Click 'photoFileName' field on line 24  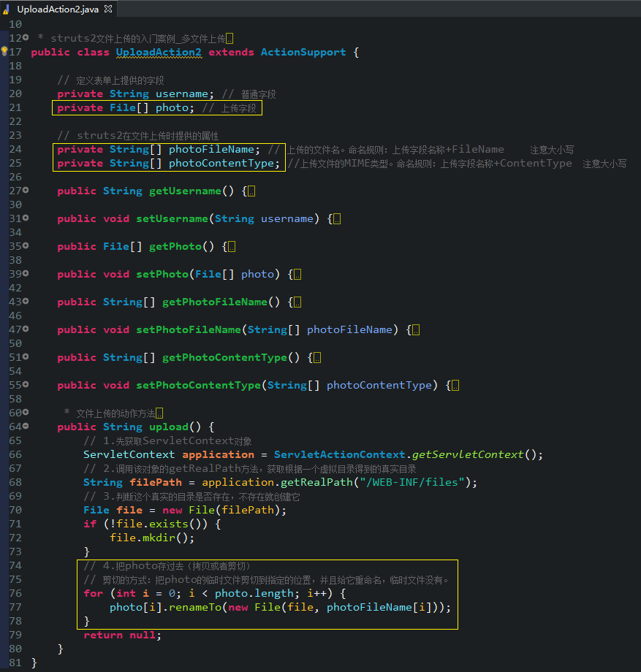coord(211,149)
